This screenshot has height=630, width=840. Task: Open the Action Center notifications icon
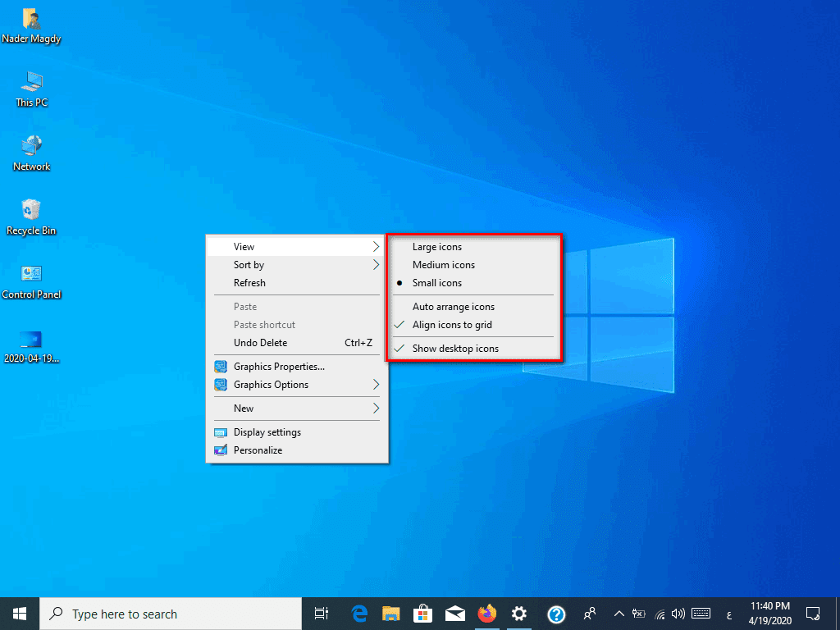[813, 614]
